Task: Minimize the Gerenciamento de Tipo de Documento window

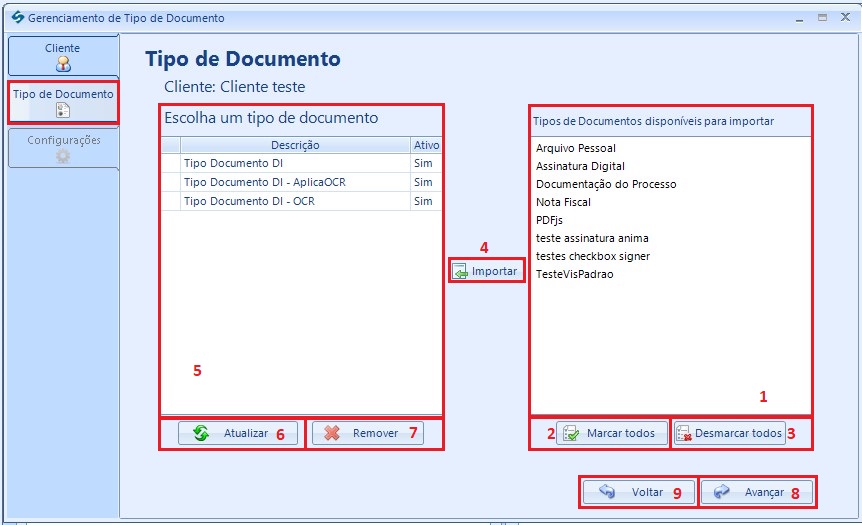Action: point(799,19)
